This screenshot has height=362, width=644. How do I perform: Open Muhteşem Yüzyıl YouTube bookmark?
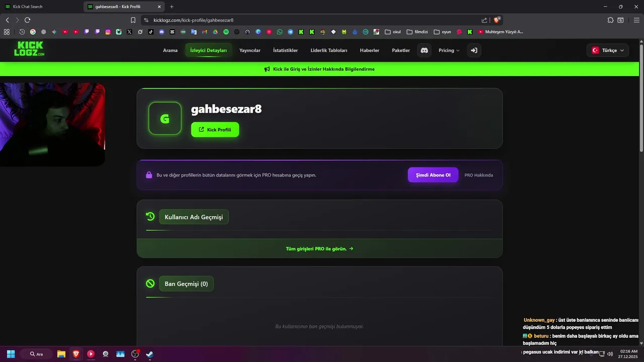point(501,32)
